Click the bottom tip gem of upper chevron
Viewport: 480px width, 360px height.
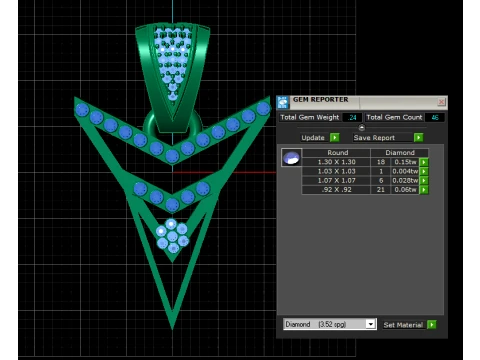click(172, 156)
